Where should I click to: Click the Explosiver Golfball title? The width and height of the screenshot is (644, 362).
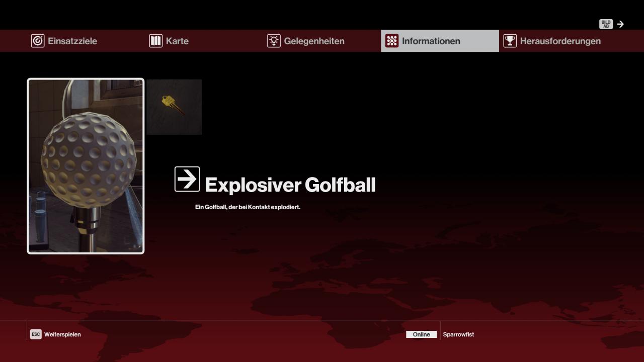[x=290, y=185]
